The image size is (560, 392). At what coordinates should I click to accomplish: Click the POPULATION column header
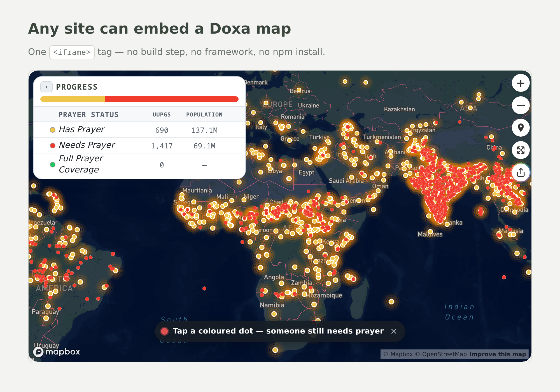coord(204,115)
